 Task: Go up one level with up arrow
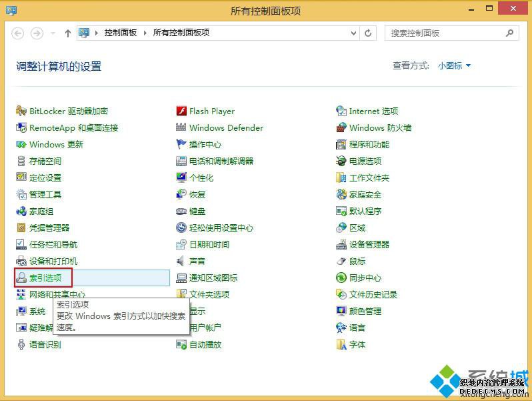point(68,33)
